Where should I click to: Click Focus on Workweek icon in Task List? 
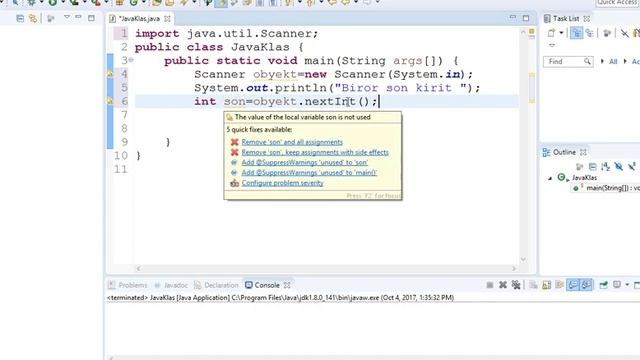607,33
